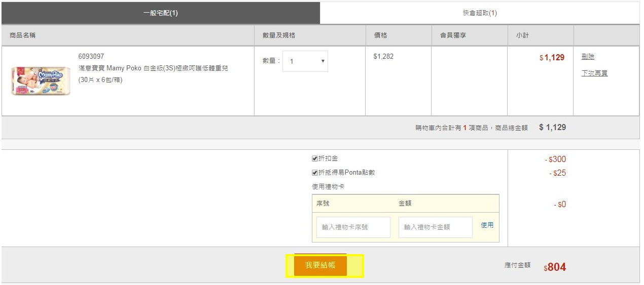Switch to the 快倉超取(1) tab
Image resolution: width=644 pixels, height=285 pixels.
(x=480, y=13)
